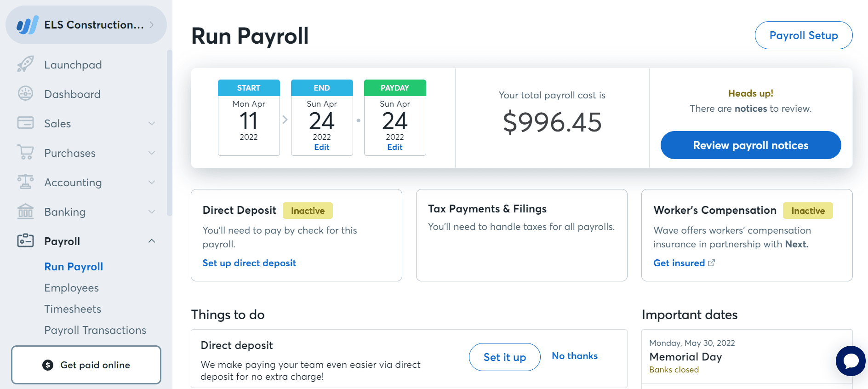Click Direct Deposit Inactive badge
Screen dimensions: 868x389
pyautogui.click(x=308, y=211)
